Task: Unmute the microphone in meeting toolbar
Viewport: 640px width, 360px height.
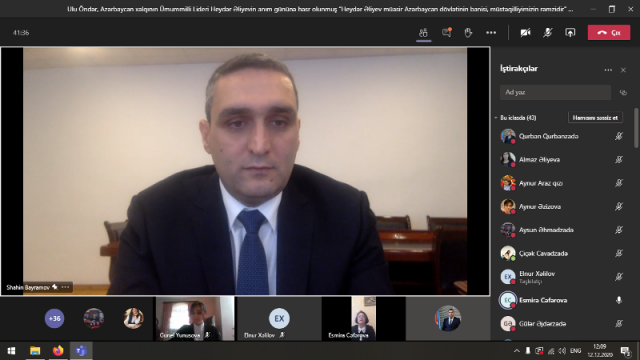Action: click(x=547, y=33)
